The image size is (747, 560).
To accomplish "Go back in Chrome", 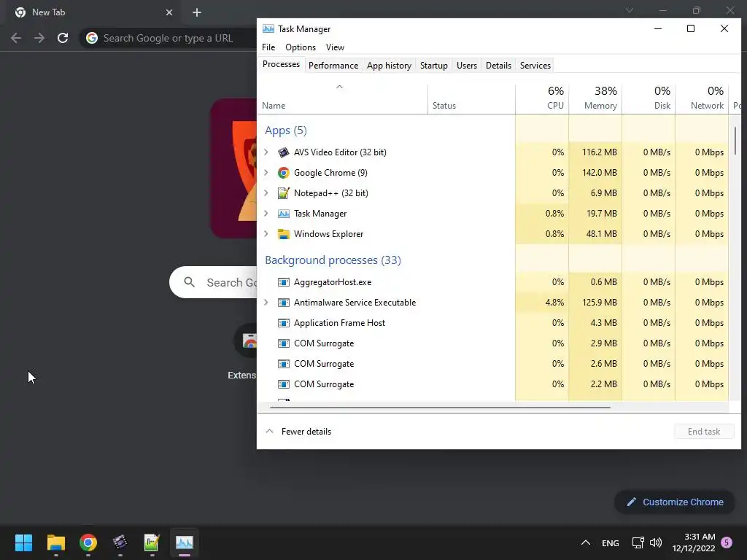I will click(16, 38).
